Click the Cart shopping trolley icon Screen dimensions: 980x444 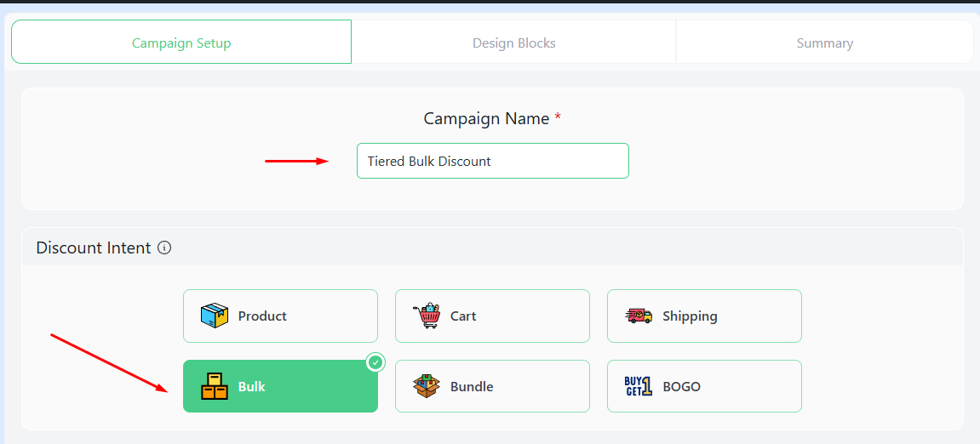[427, 316]
